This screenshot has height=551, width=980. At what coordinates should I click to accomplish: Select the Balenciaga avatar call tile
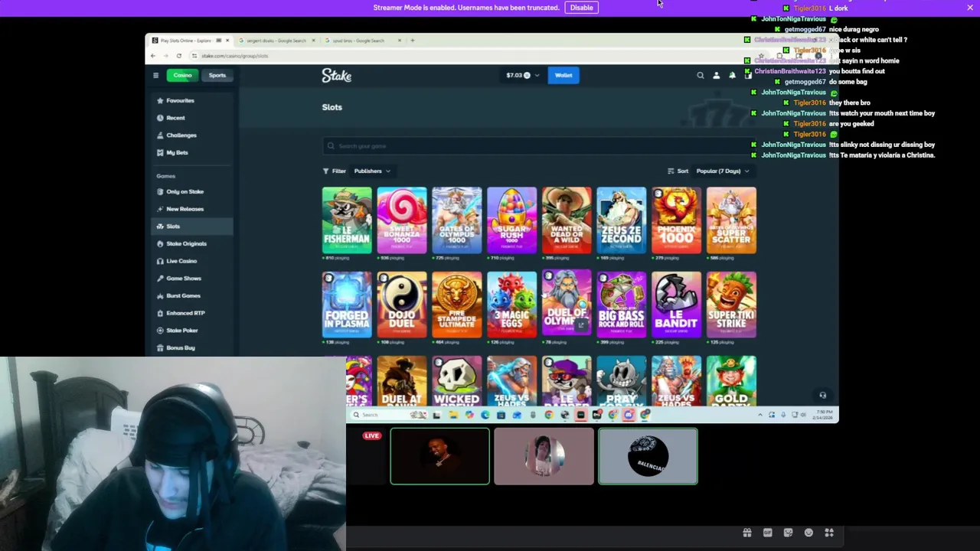pyautogui.click(x=648, y=456)
